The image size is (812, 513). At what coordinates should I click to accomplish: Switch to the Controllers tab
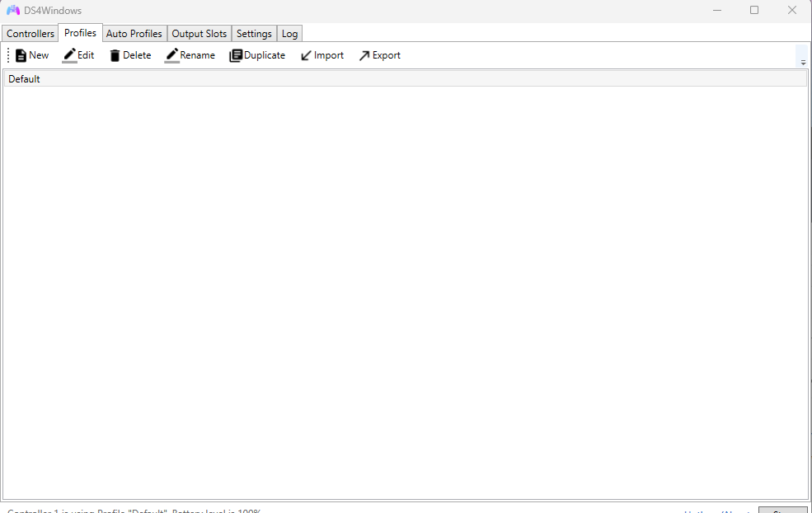coord(30,34)
